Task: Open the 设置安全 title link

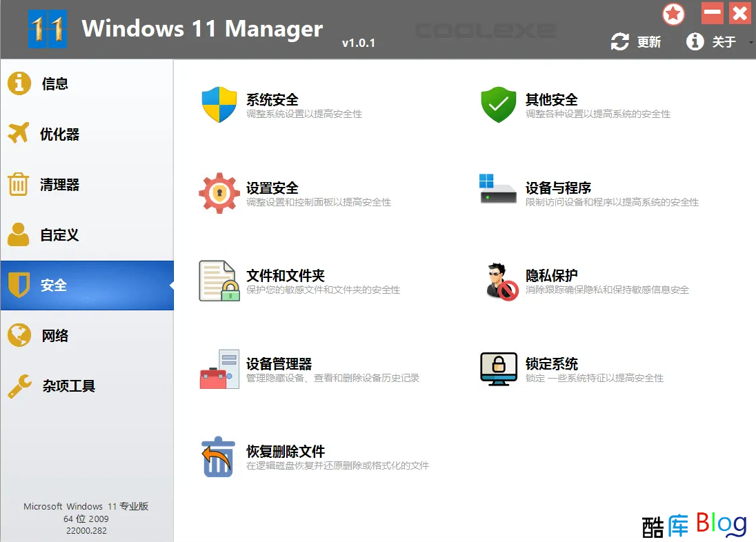Action: (272, 188)
